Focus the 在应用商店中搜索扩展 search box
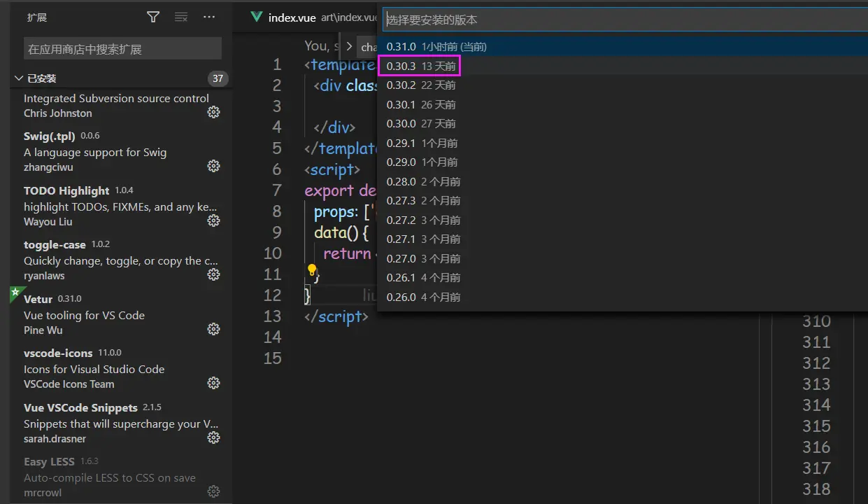This screenshot has height=504, width=868. tap(122, 49)
